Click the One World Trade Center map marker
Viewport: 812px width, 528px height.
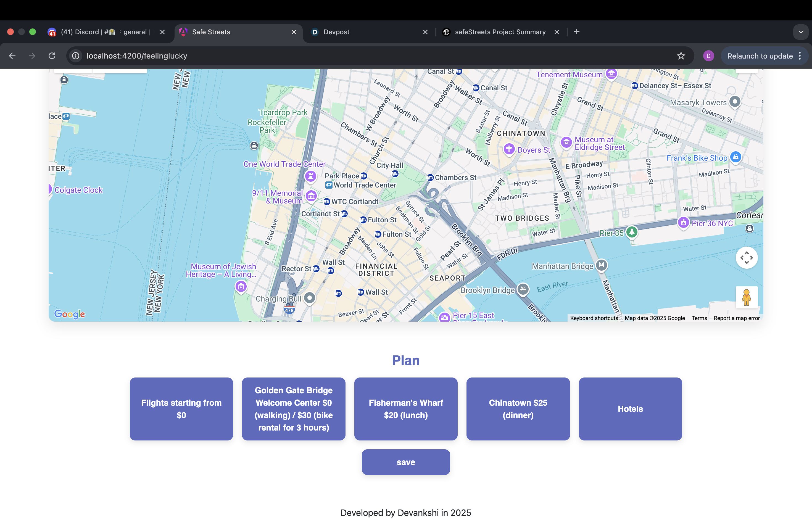[310, 176]
